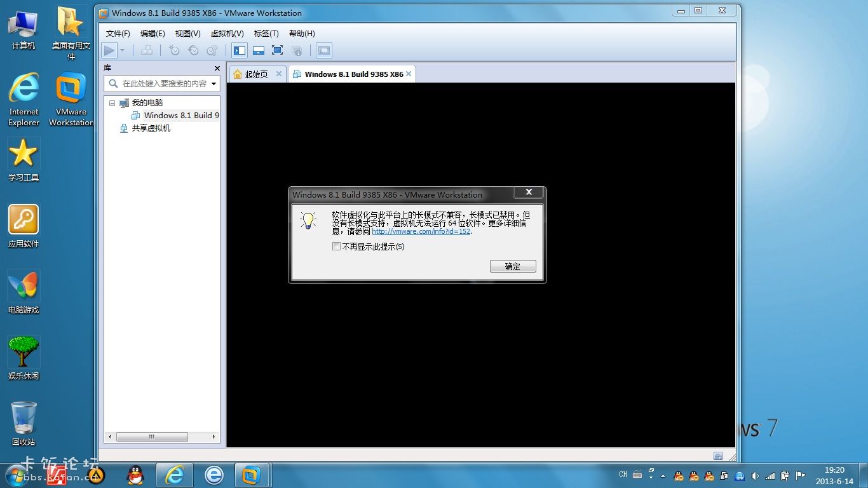Open the library search filter dropdown arrow

pos(214,83)
